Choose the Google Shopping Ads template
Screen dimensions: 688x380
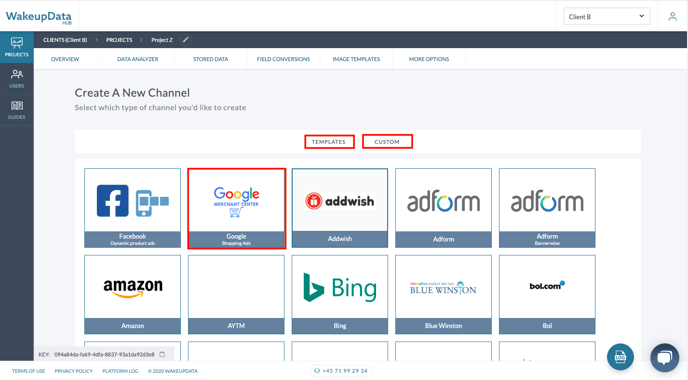236,208
